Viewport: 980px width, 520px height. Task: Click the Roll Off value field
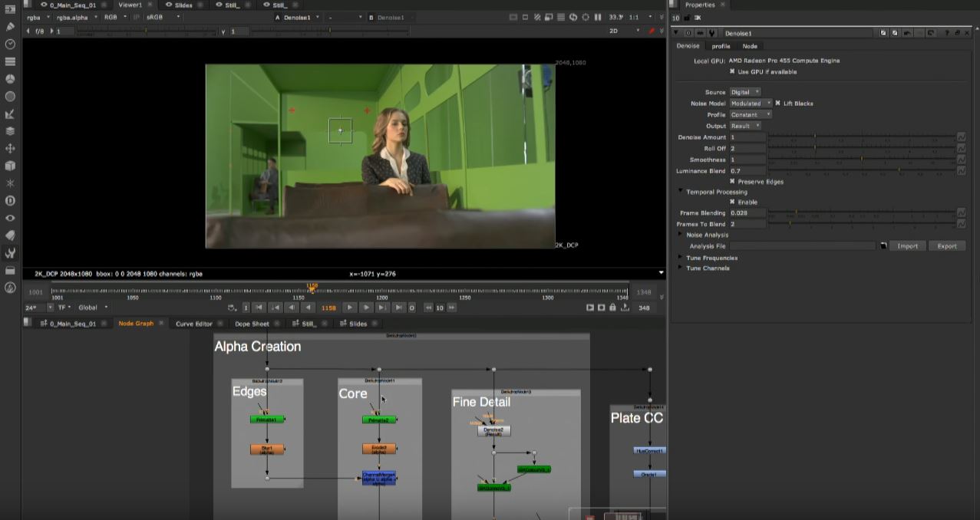(x=747, y=149)
